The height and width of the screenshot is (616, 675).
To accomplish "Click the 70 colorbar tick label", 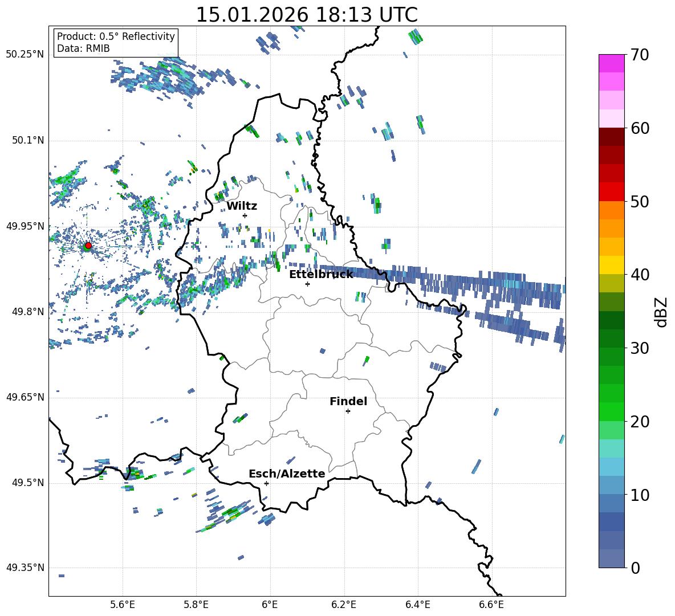I will point(640,55).
